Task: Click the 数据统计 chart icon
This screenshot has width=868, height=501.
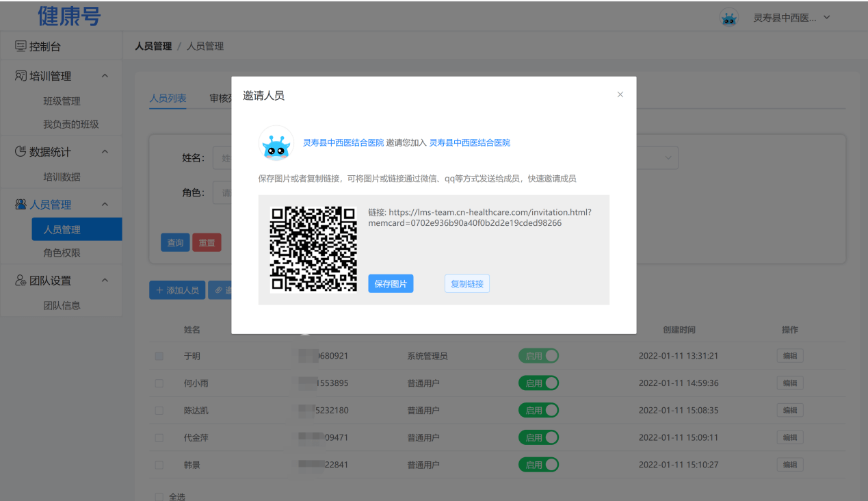Action: click(x=21, y=151)
